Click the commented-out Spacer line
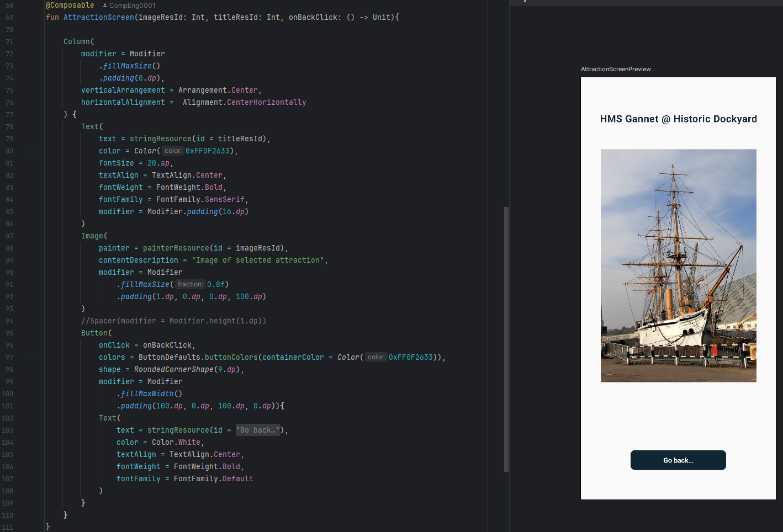This screenshot has width=783, height=532. [x=174, y=321]
